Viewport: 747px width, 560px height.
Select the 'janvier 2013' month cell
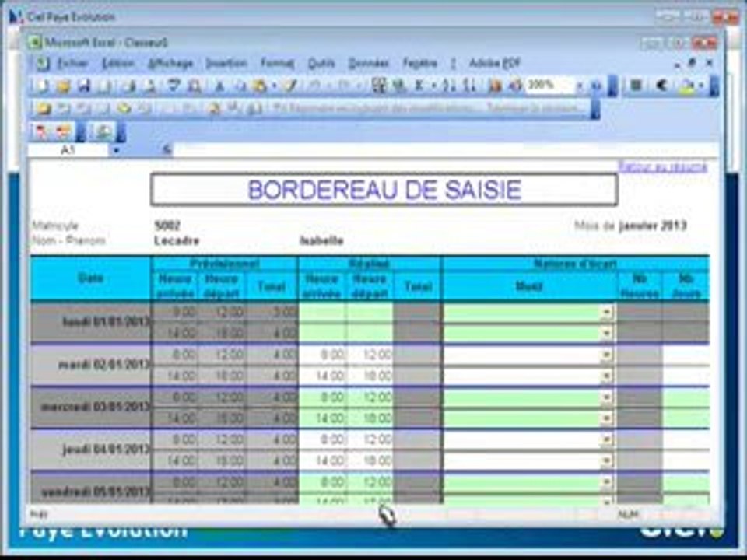(653, 226)
